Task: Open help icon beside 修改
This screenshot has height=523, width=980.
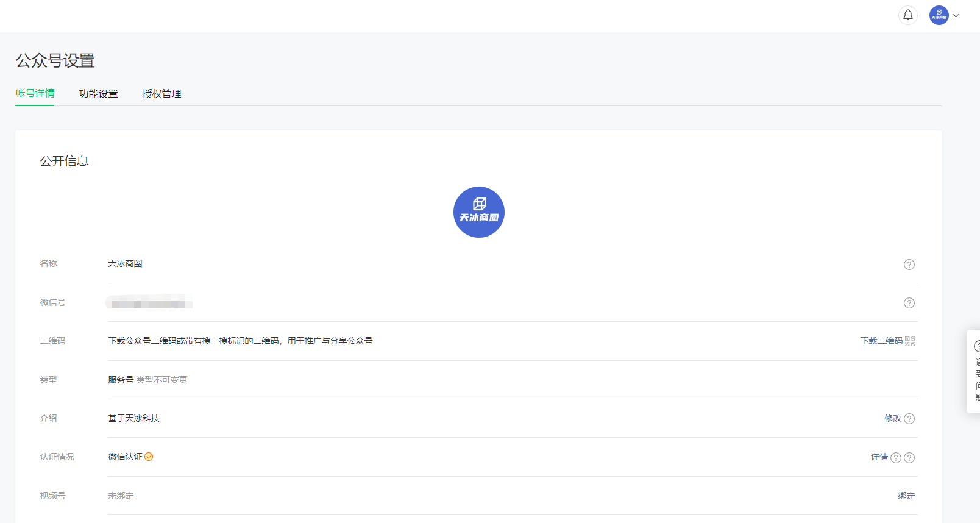Action: click(x=909, y=419)
